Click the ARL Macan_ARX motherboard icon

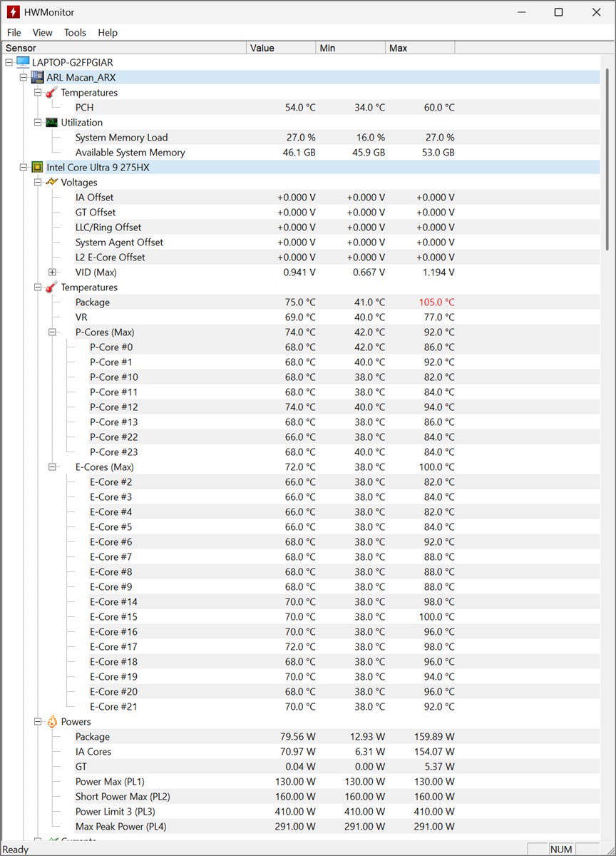pyautogui.click(x=37, y=78)
